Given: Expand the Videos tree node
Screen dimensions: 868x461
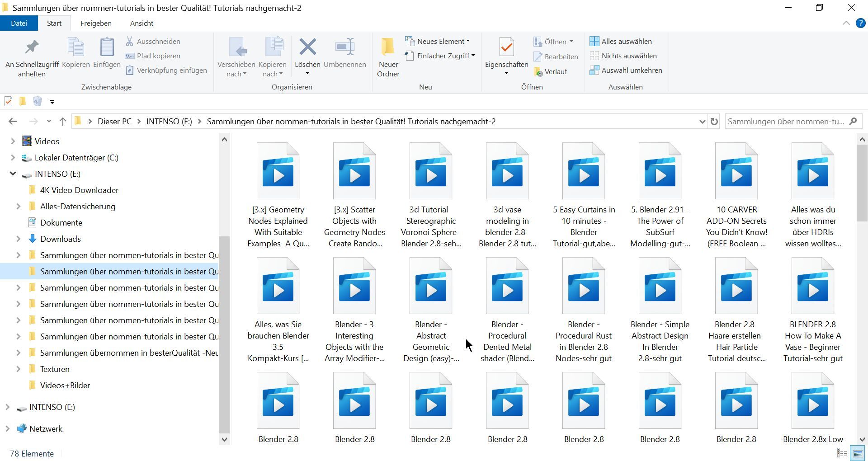Looking at the screenshot, I should [x=13, y=141].
